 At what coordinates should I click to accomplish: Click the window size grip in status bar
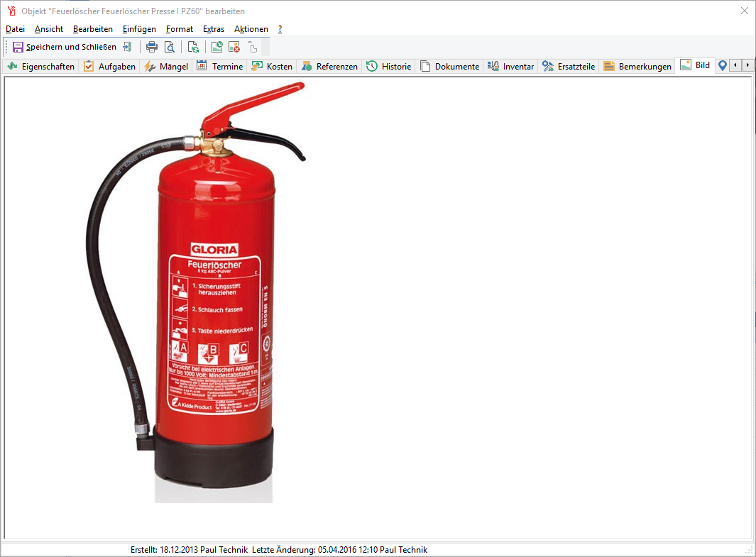[749, 551]
